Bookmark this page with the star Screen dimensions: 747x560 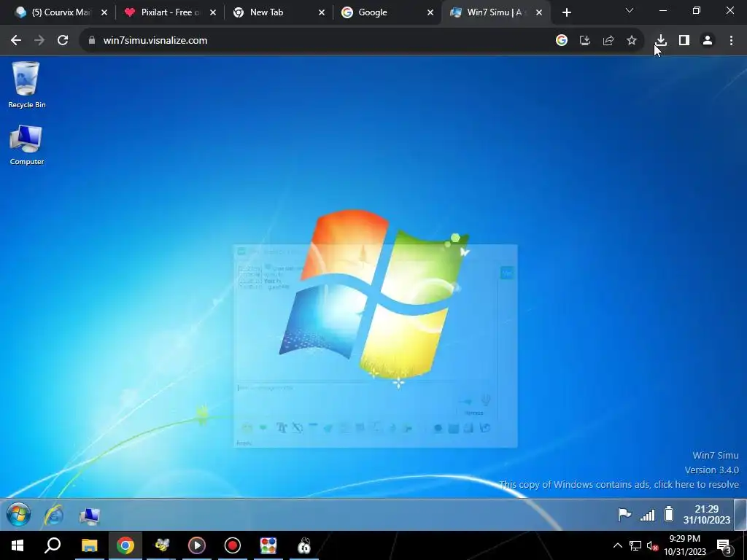[x=632, y=41]
